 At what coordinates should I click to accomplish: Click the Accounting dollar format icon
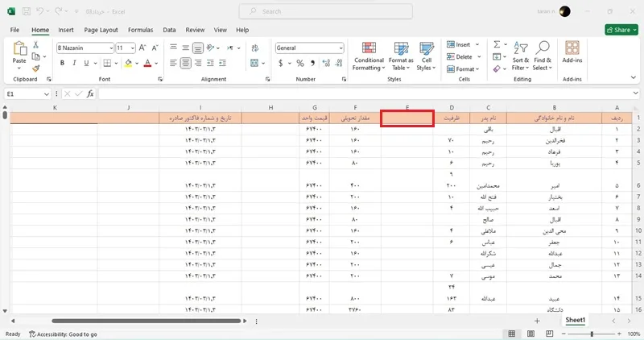[x=280, y=63]
